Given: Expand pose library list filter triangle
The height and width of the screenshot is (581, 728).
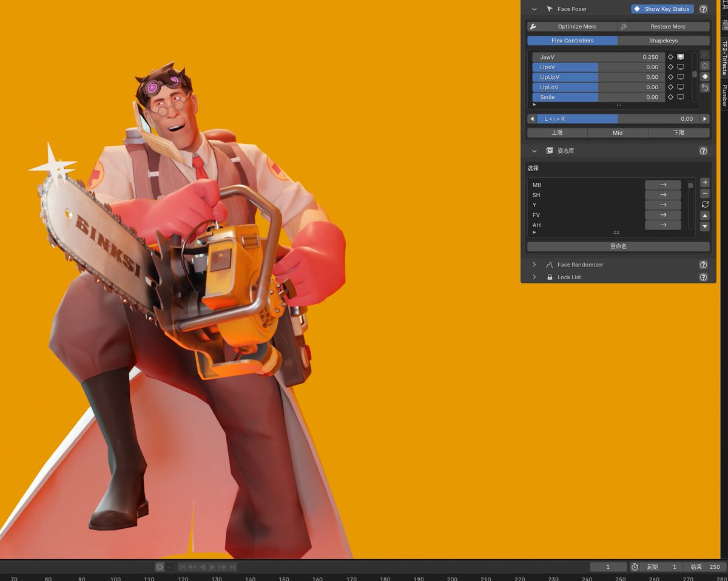Looking at the screenshot, I should pos(534,233).
